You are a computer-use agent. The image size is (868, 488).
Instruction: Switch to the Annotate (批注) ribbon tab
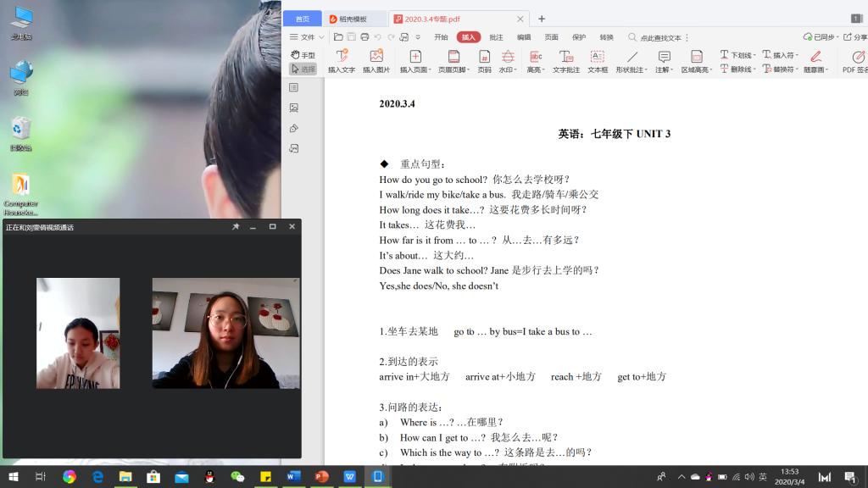tap(496, 37)
